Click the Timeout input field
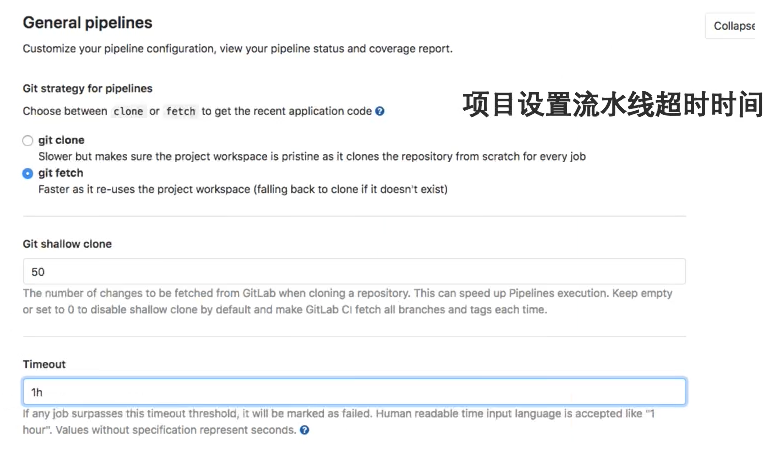Screen dimensions: 773x455 354,392
